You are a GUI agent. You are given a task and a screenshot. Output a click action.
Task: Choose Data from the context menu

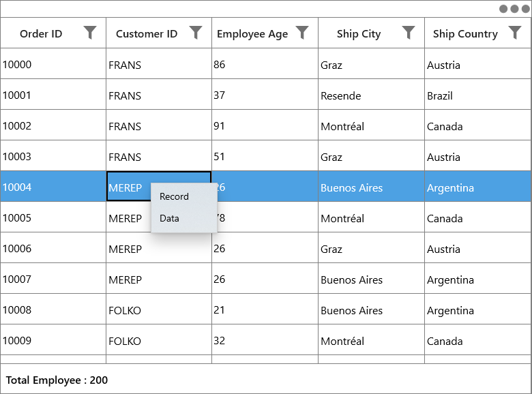coord(184,218)
